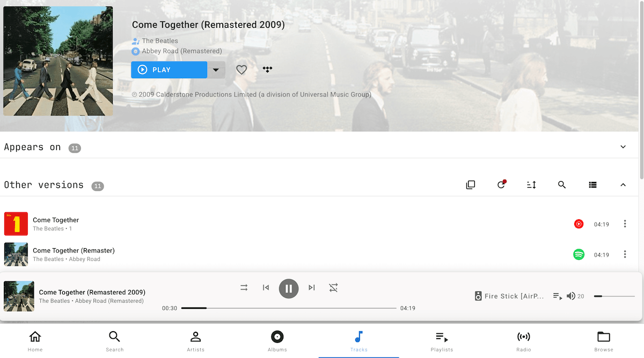Go to the Albums tab
644x358 pixels.
277,341
